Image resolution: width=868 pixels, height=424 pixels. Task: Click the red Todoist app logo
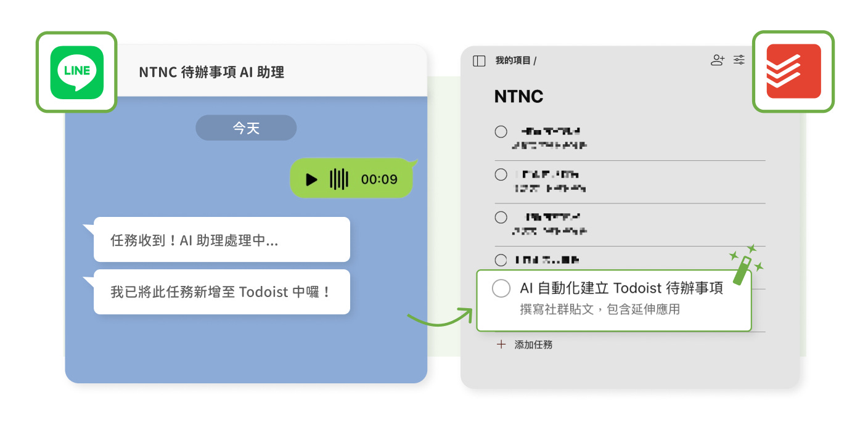793,71
